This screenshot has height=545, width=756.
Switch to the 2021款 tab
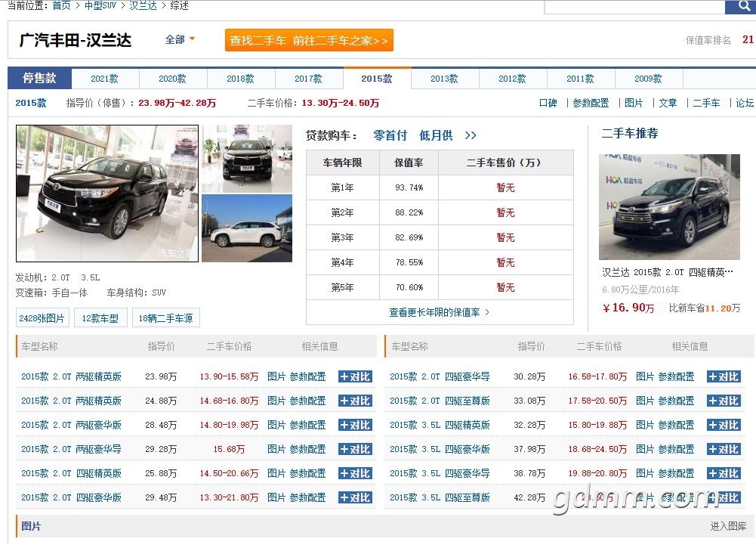[105, 79]
